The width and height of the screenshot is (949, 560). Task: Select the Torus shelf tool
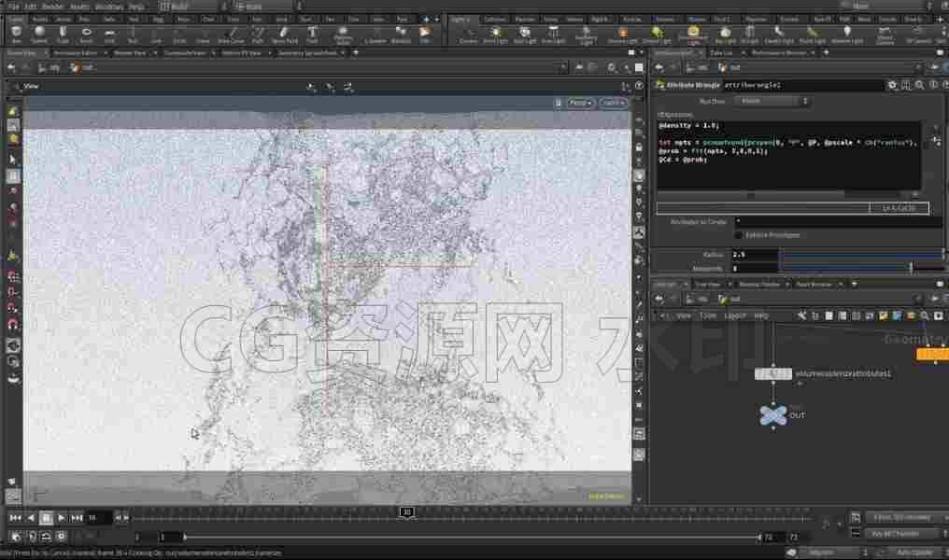tap(86, 34)
